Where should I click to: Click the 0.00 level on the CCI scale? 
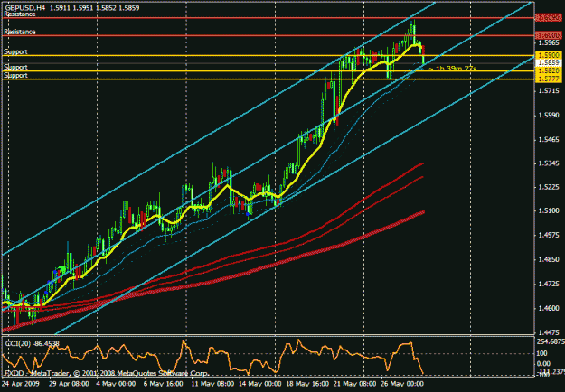tap(543, 364)
